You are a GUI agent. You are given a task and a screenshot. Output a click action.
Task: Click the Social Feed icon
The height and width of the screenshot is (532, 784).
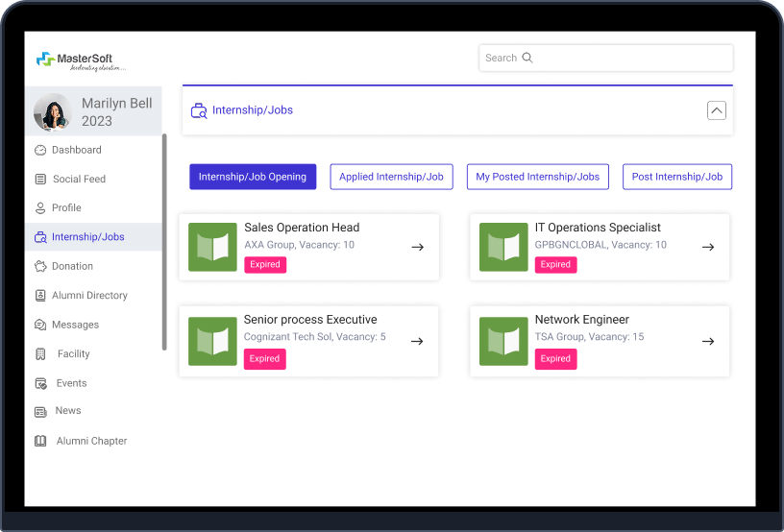click(x=40, y=179)
